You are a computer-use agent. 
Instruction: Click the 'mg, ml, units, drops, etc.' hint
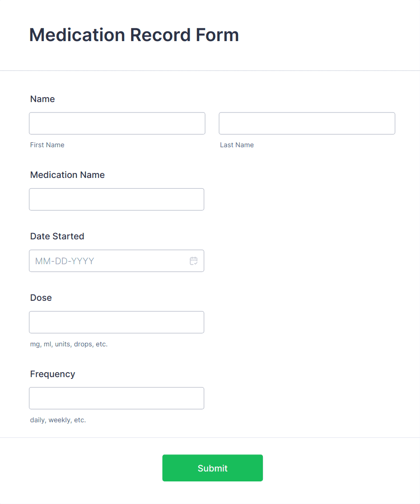(69, 344)
